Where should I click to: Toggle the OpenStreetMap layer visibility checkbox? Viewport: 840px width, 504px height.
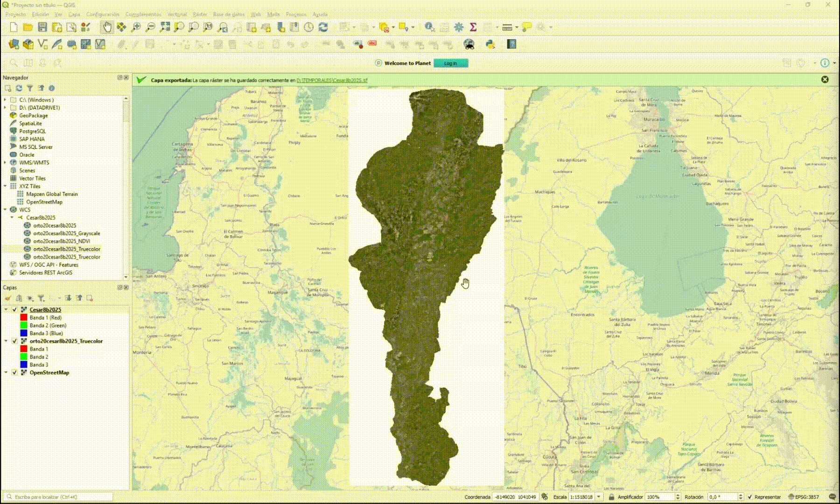pos(14,373)
